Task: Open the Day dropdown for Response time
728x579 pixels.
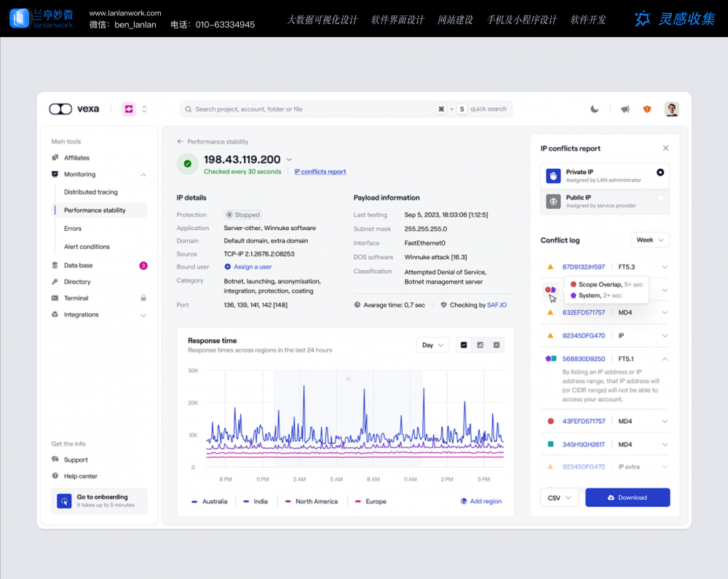Action: (x=432, y=345)
